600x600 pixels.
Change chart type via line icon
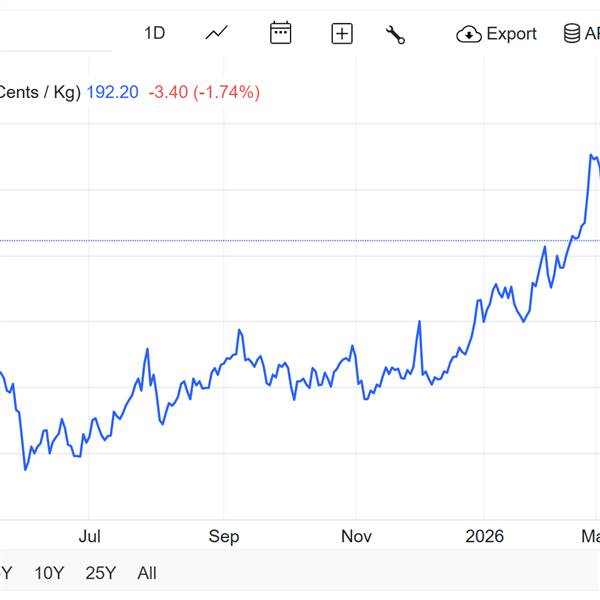(x=217, y=33)
